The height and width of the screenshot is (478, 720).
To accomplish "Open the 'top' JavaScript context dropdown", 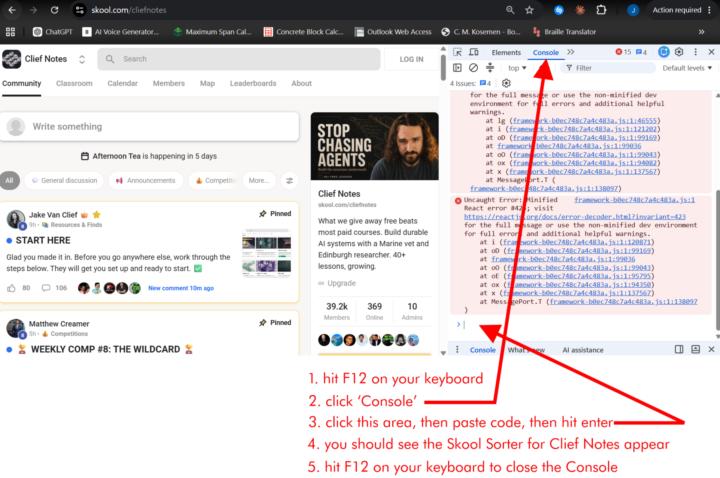I will 517,68.
